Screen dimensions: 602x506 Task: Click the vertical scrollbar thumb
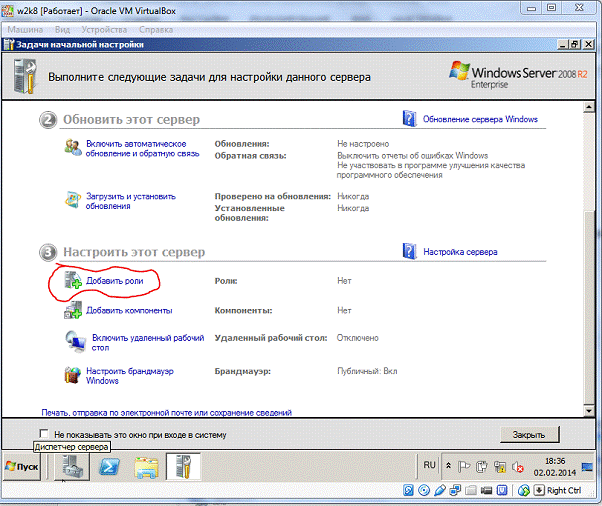point(589,308)
